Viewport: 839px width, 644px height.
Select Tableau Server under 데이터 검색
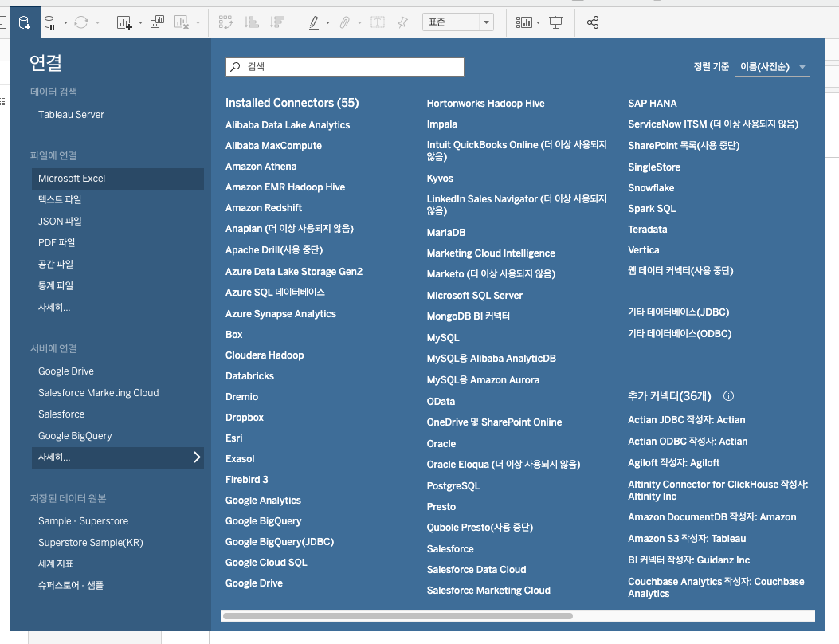71,115
